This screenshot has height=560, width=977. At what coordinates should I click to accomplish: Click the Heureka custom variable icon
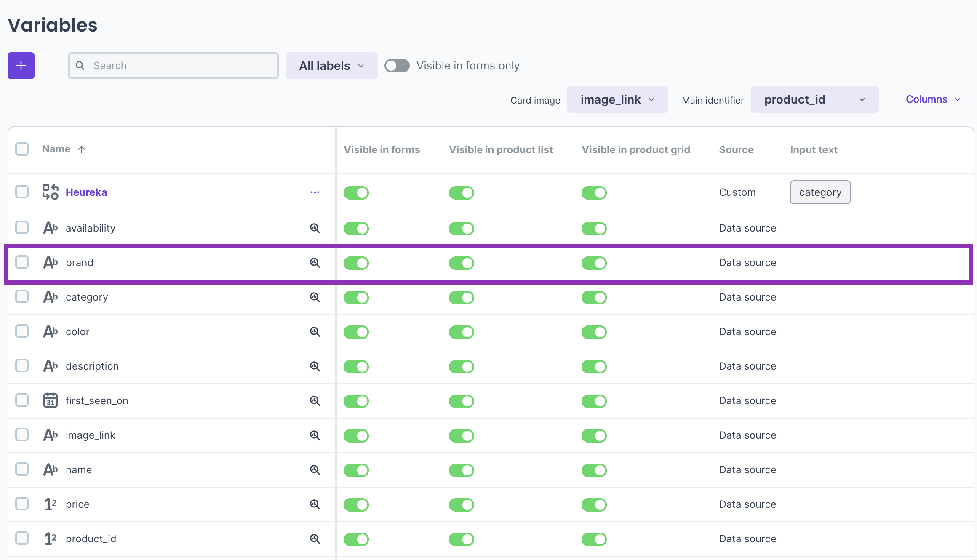click(x=50, y=192)
